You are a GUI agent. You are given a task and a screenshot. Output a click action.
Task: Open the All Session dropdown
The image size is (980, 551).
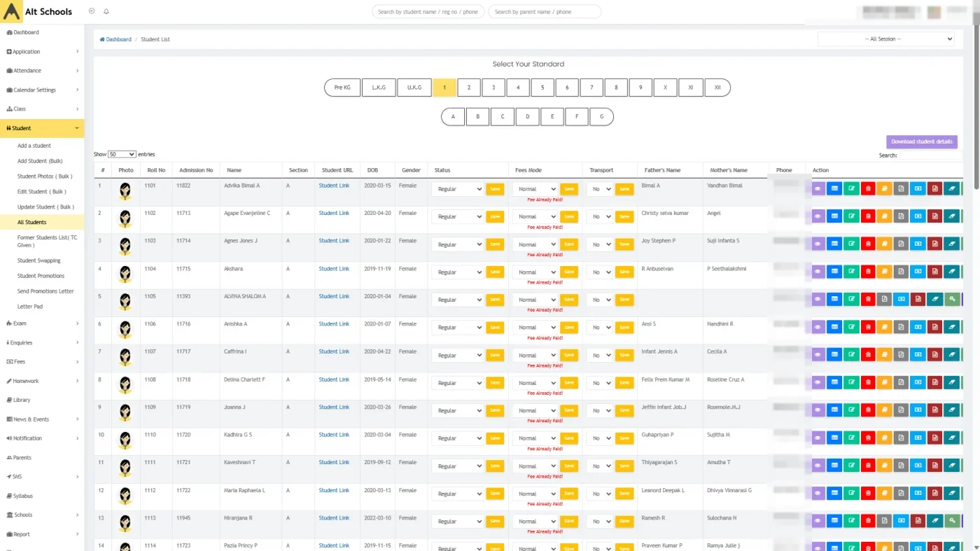point(885,39)
